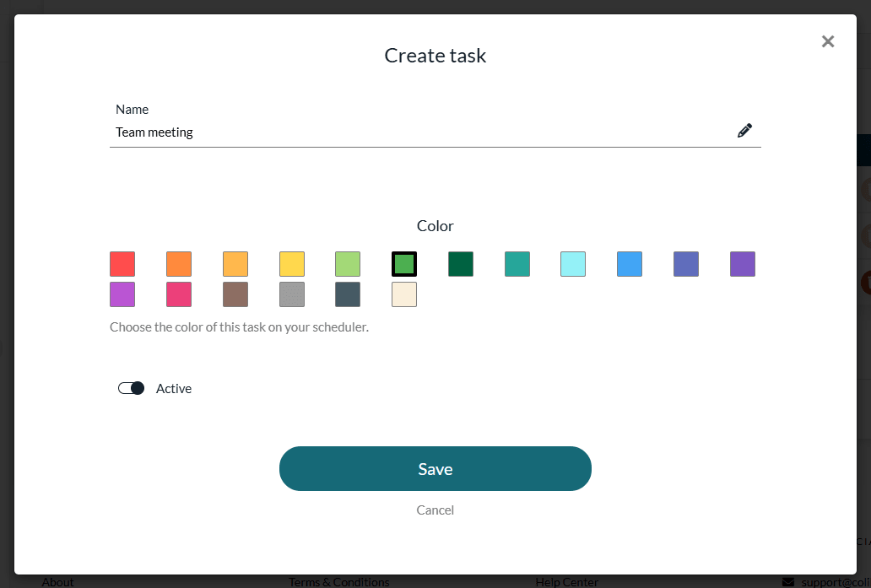Viewport: 871px width, 588px height.
Task: Open the Terms & Conditions footer link
Action: coord(338,582)
